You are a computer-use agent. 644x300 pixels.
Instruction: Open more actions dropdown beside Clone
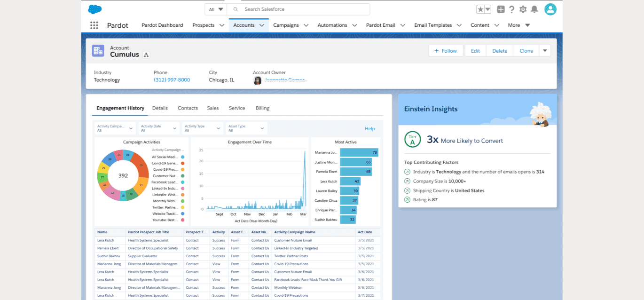545,51
